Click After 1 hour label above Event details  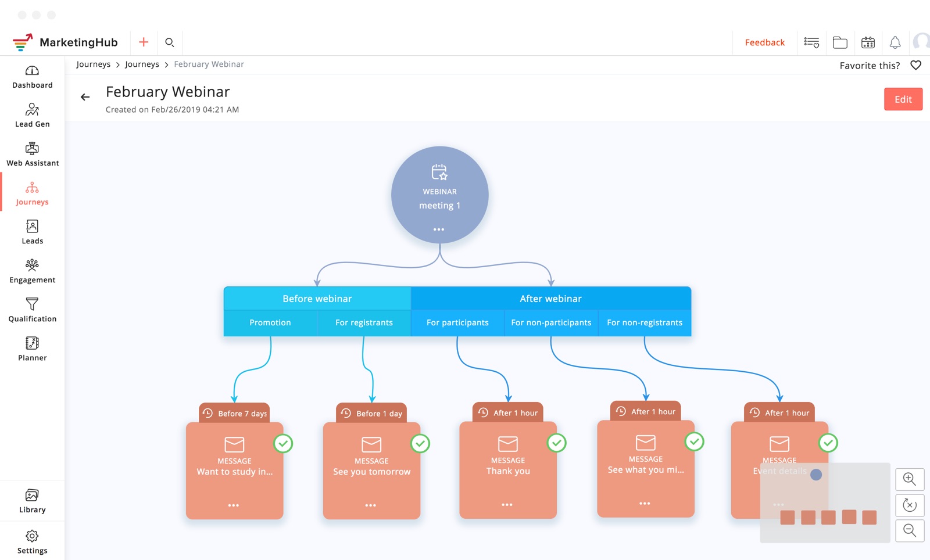779,412
